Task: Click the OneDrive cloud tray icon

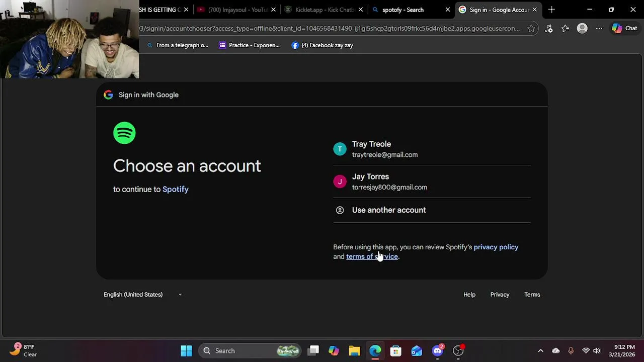Action: 556,351
